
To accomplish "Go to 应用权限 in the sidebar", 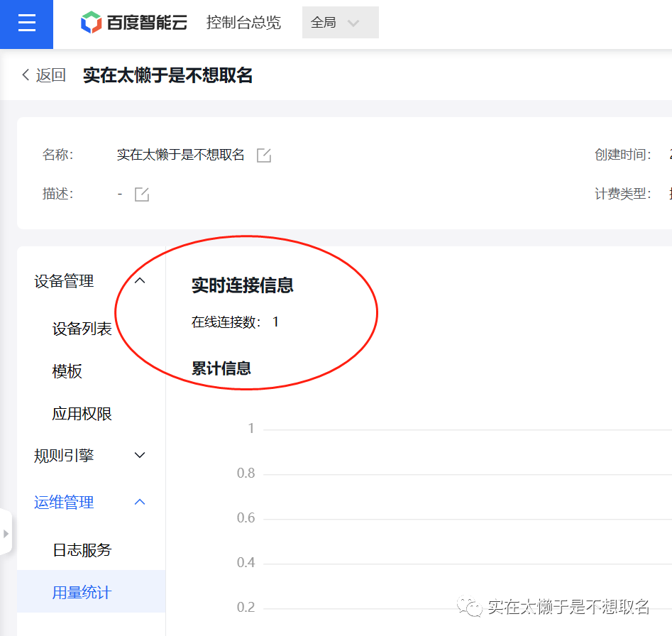I will [x=82, y=414].
